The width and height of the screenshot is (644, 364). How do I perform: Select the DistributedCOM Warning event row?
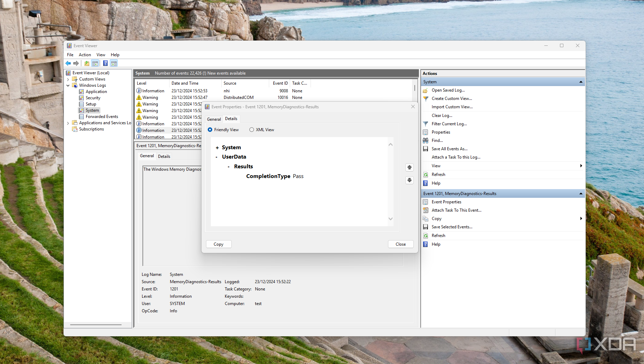273,98
